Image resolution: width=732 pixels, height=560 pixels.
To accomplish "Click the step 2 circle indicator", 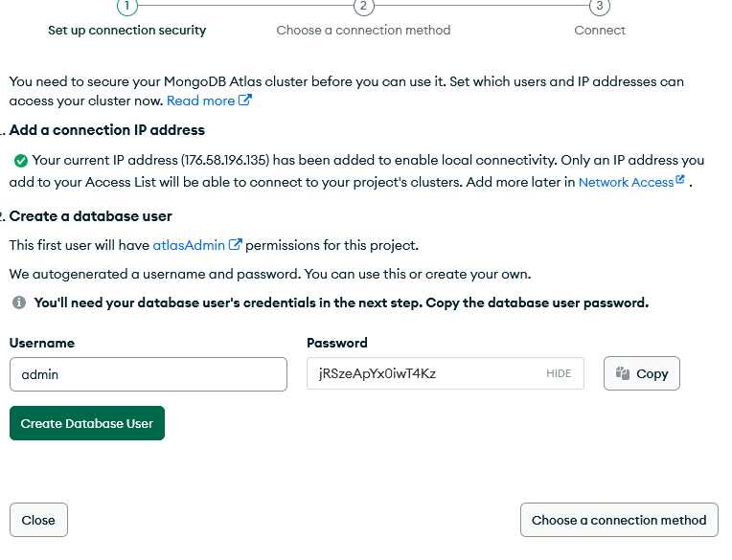I will pyautogui.click(x=363, y=6).
